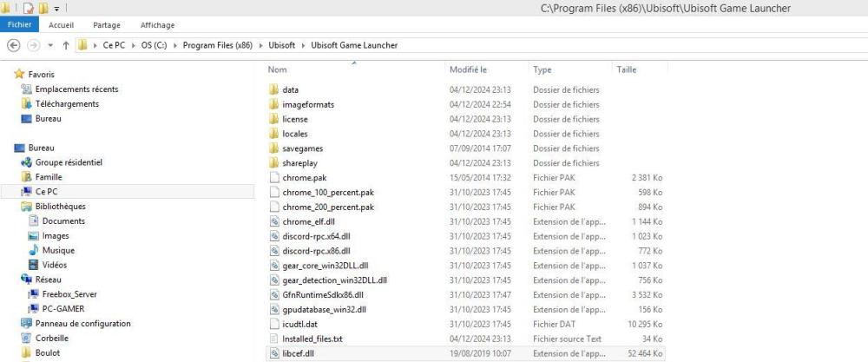Select the savegames folder icon
The image size is (868, 362).
tap(274, 148)
